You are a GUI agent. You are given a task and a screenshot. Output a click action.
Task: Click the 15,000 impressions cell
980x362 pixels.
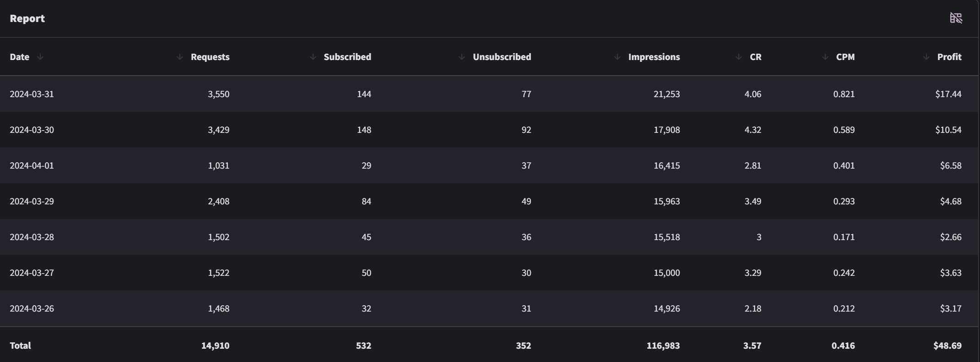point(666,273)
